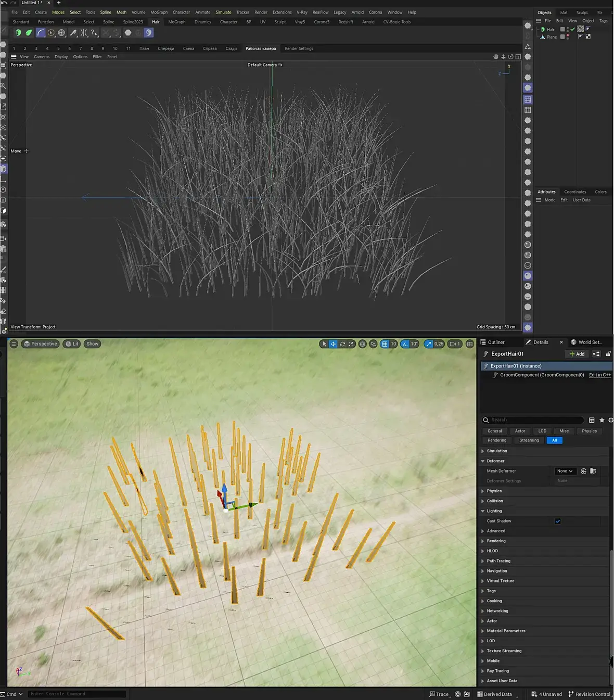Image resolution: width=614 pixels, height=700 pixels.
Task: Open Cameras menu in Cinema 4D viewport
Action: point(42,57)
